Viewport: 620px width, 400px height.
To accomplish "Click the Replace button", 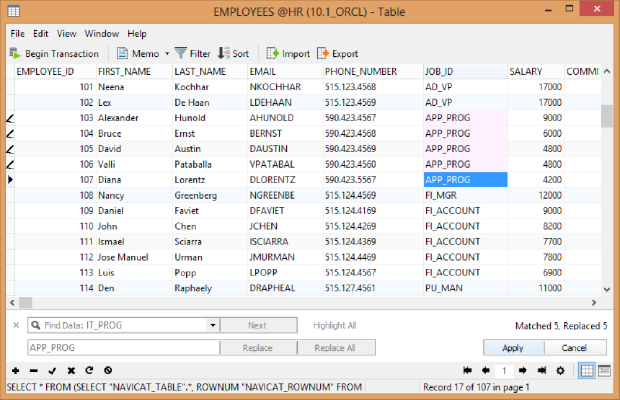I will (x=258, y=348).
